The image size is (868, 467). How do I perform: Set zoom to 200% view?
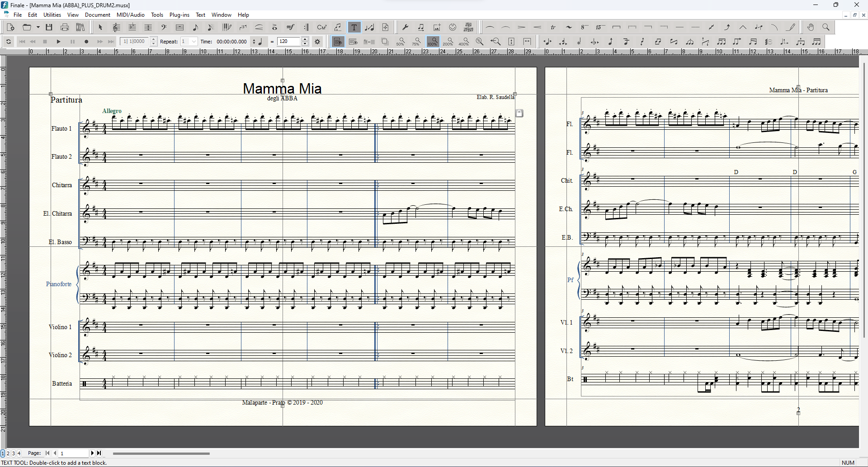pos(448,42)
